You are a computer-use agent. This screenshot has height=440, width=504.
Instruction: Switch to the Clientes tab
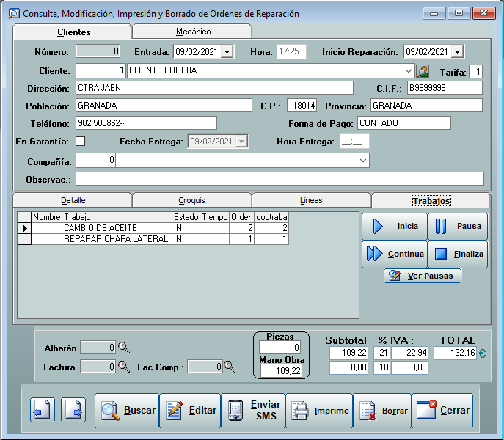pyautogui.click(x=73, y=32)
